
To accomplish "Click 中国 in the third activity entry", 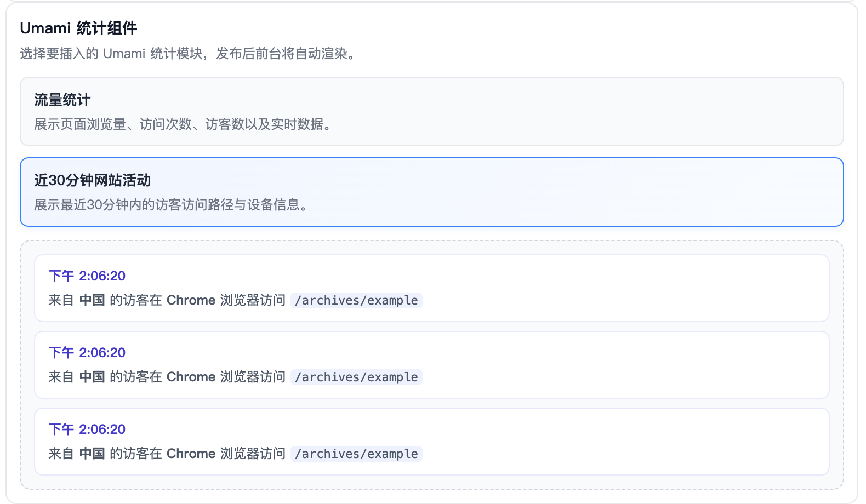I will (92, 454).
